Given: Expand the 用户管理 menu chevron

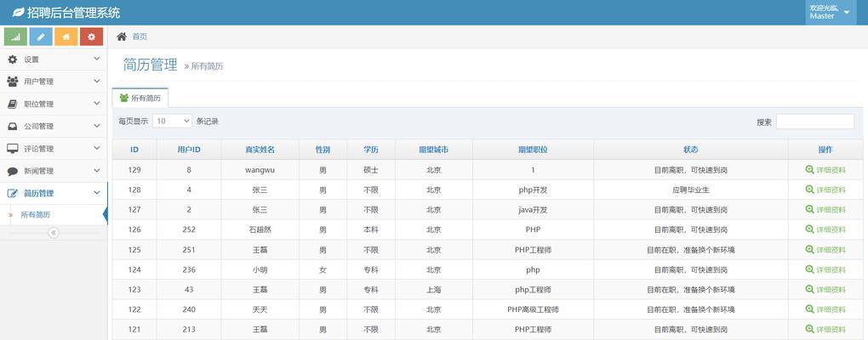Looking at the screenshot, I should (x=97, y=82).
